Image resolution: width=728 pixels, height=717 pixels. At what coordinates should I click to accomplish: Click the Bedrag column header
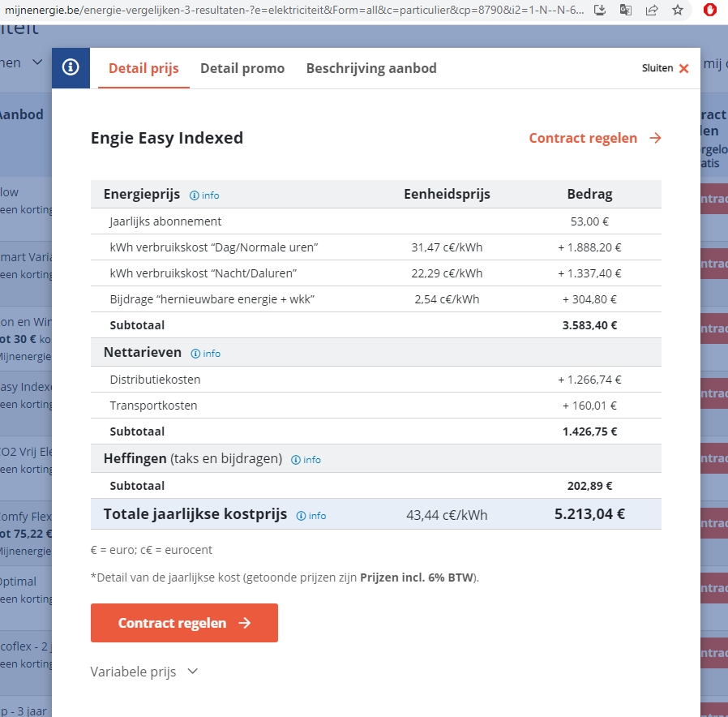click(589, 194)
